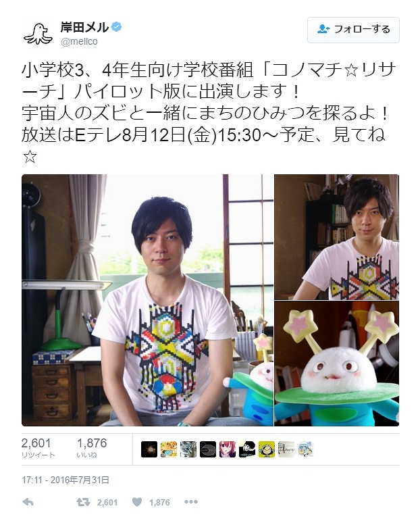
Task: Click the reply arrow icon
Action: (x=28, y=502)
